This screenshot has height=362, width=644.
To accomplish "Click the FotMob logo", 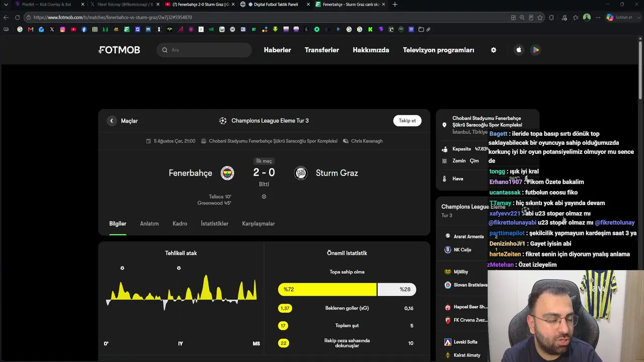I will tap(119, 50).
